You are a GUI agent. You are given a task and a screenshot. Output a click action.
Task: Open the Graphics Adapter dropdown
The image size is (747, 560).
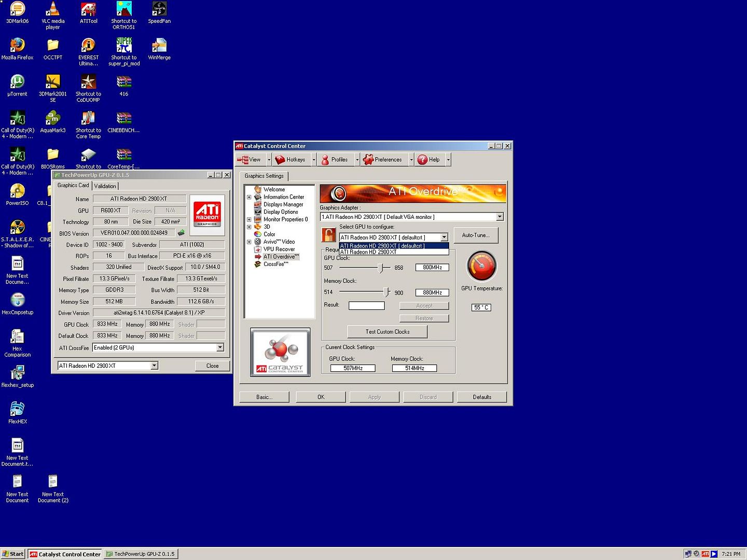[500, 217]
